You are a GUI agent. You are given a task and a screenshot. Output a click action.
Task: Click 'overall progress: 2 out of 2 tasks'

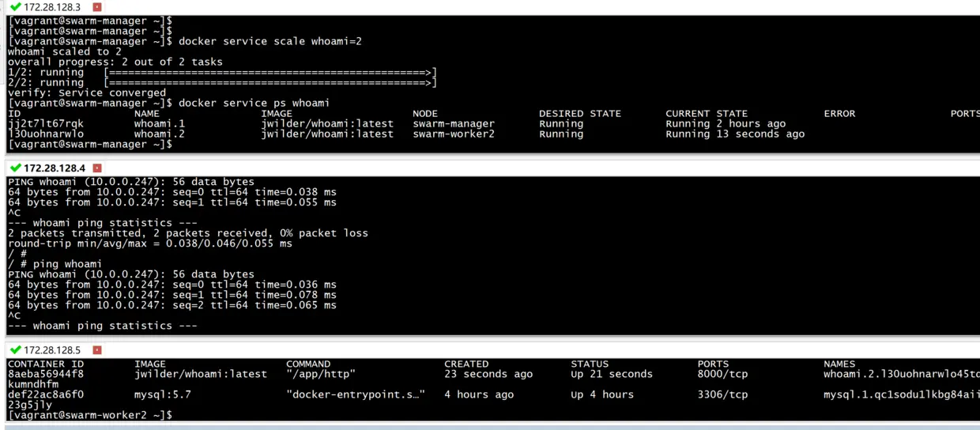click(x=115, y=62)
